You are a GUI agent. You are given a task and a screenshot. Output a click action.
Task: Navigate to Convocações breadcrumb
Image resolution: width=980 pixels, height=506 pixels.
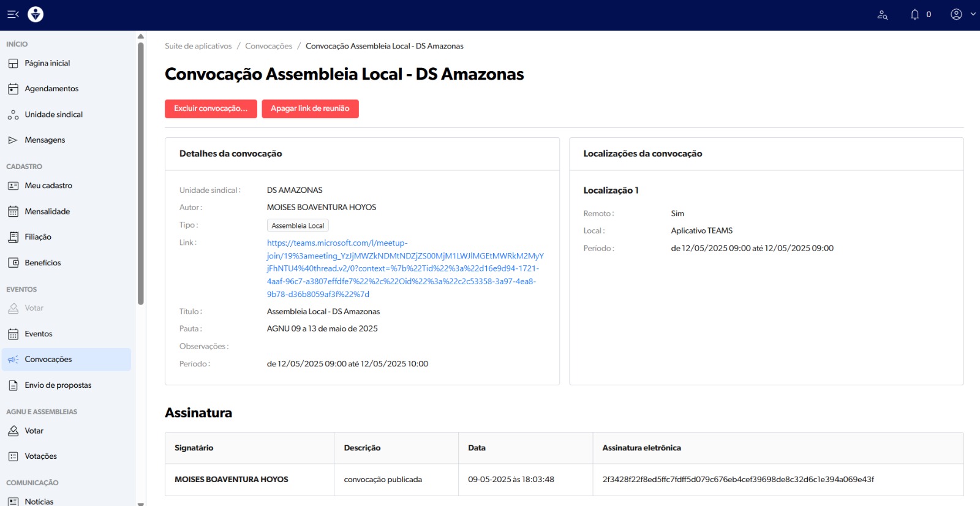click(x=268, y=46)
